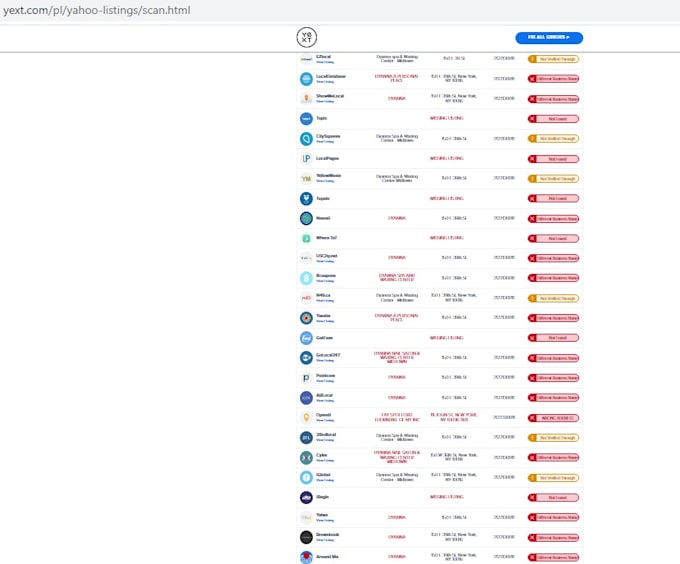Screen dimensions: 680x564
Task: Click the Wrong Address badge in Opendi row
Action: click(x=553, y=418)
